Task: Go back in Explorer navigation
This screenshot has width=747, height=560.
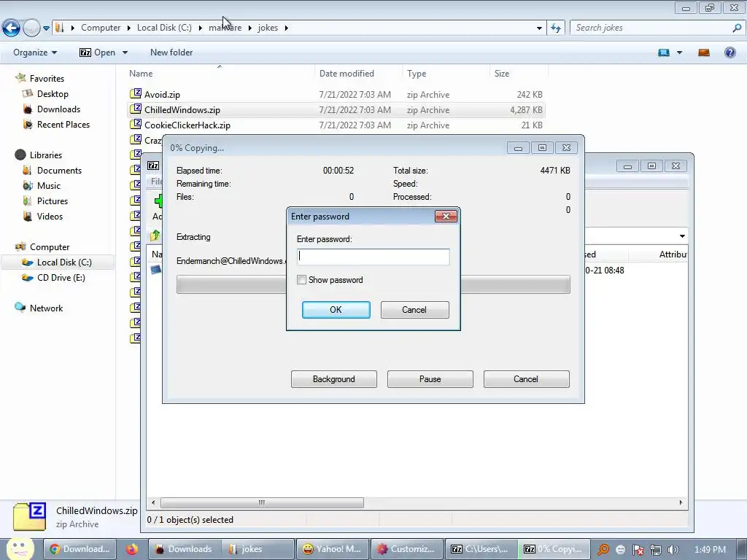Action: (11, 28)
